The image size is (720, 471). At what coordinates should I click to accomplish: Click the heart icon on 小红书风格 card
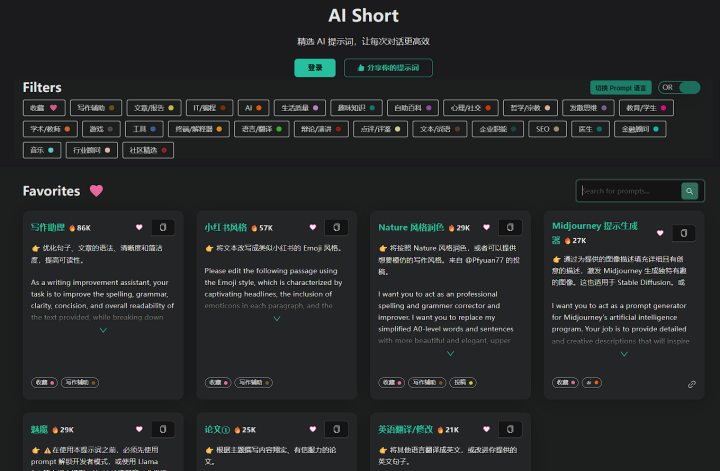312,228
